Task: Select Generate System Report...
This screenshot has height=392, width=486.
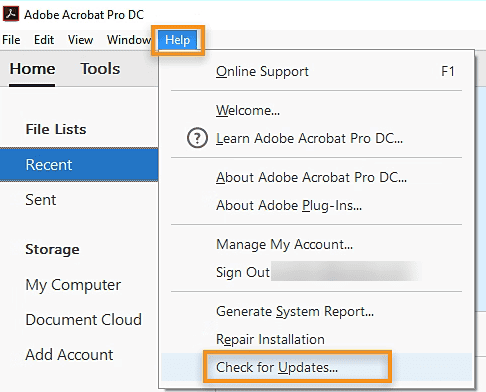Action: coord(317,311)
